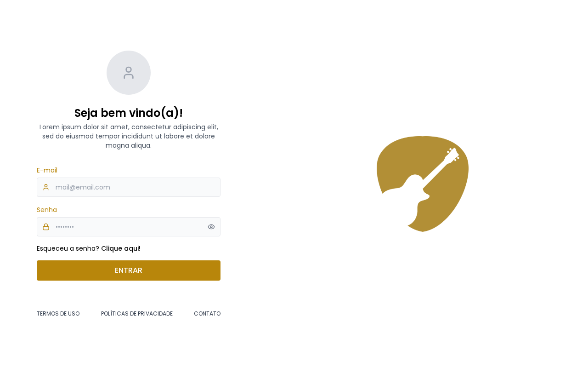This screenshot has height=368, width=588.
Task: Click the padlock icon in the Senha field
Action: pyautogui.click(x=46, y=227)
